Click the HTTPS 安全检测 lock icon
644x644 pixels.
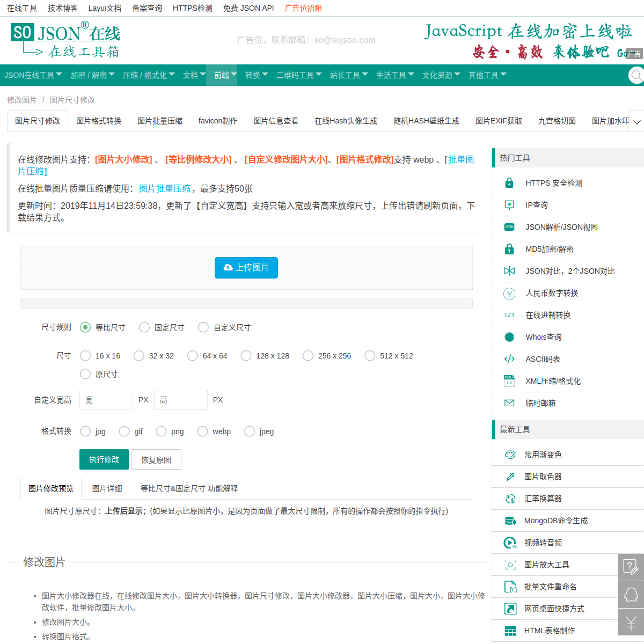pos(509,183)
